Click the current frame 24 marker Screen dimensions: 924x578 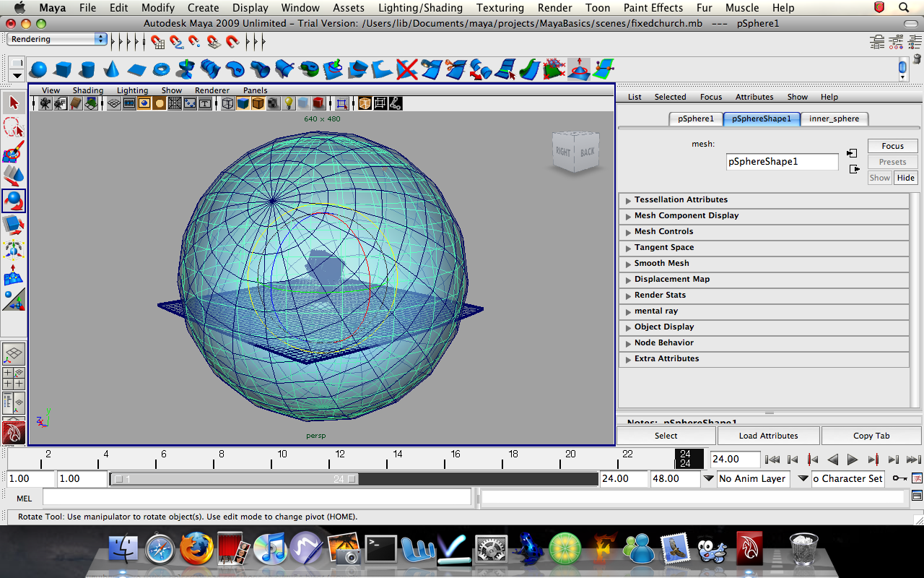coord(689,459)
